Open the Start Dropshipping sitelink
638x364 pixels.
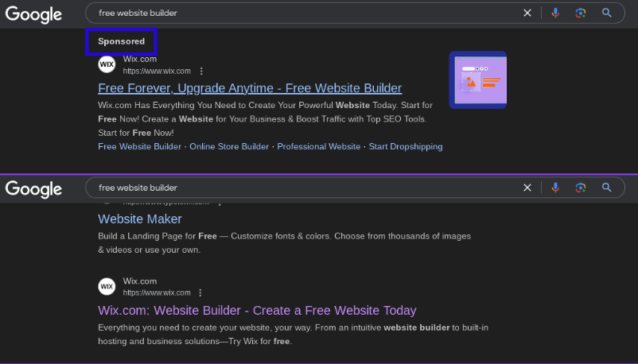point(406,146)
